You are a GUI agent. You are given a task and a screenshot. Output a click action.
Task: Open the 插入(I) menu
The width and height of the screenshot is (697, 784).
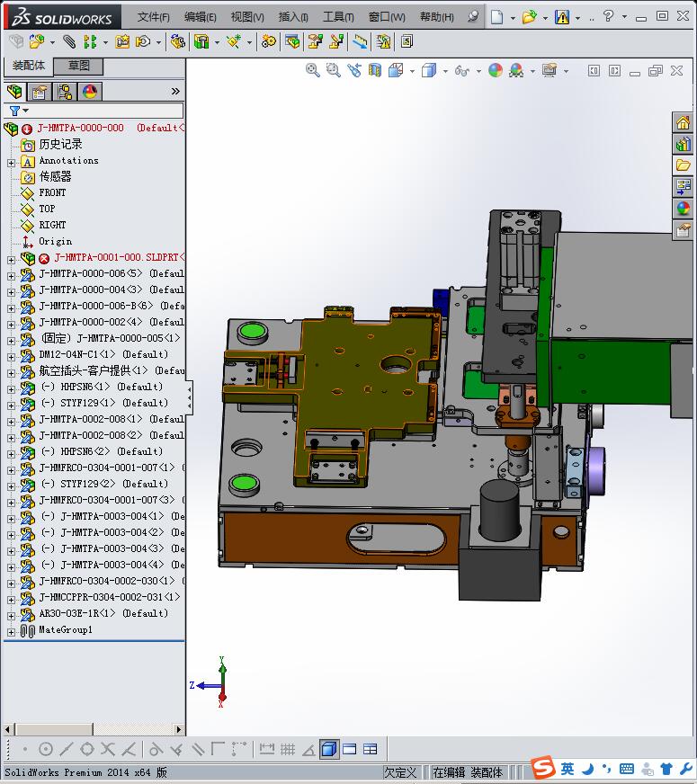coord(293,17)
